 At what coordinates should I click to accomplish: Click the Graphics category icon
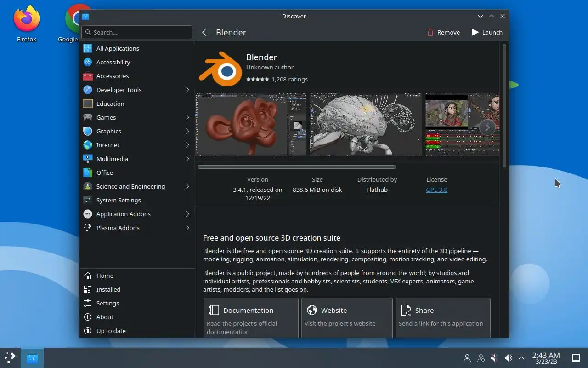click(88, 131)
